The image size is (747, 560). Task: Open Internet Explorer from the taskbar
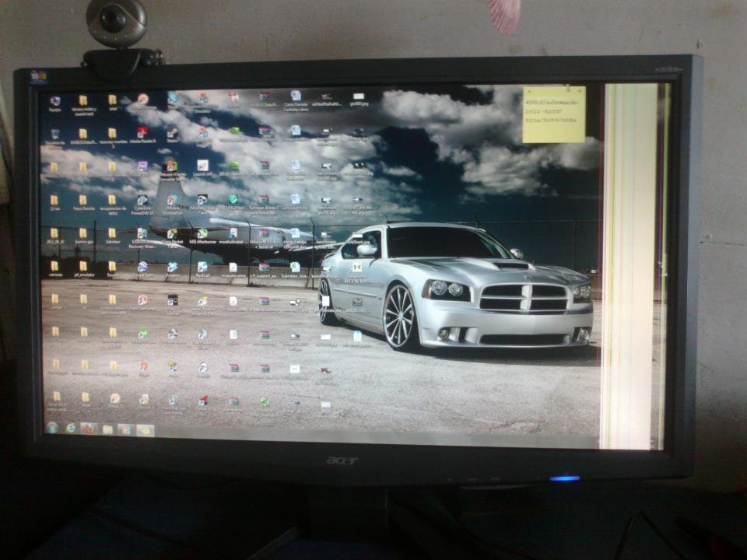[x=71, y=428]
